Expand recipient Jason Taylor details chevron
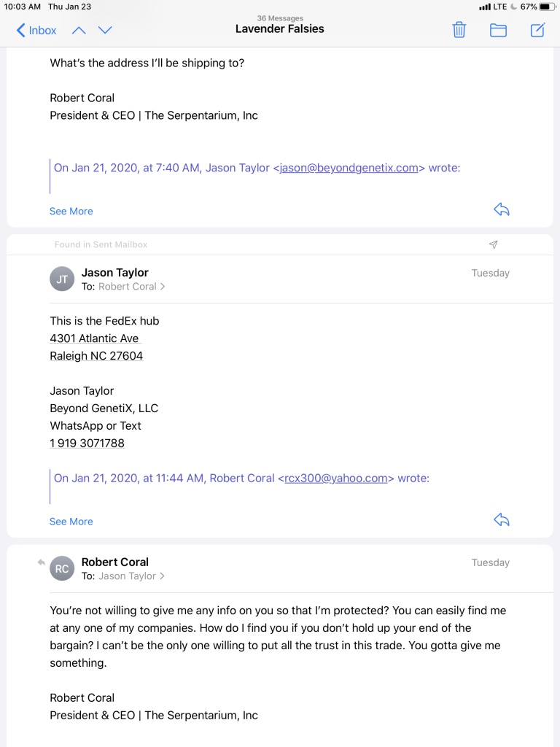 point(162,576)
